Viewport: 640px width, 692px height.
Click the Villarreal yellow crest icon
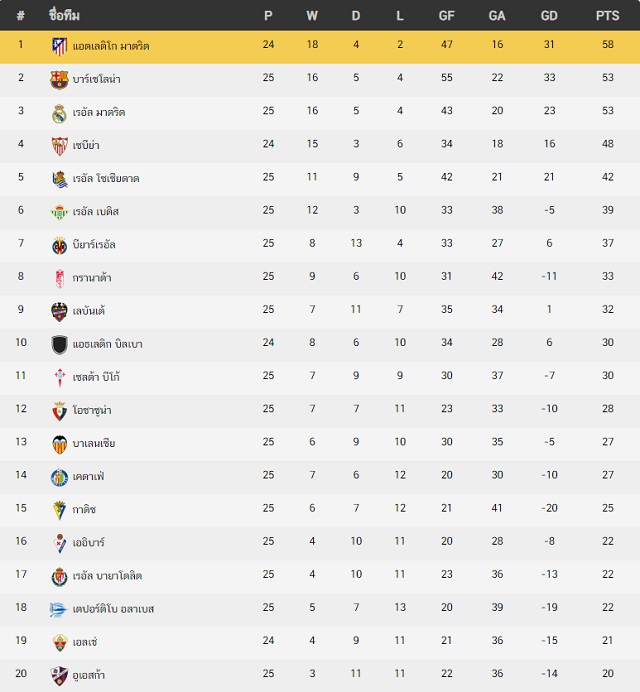pos(60,245)
